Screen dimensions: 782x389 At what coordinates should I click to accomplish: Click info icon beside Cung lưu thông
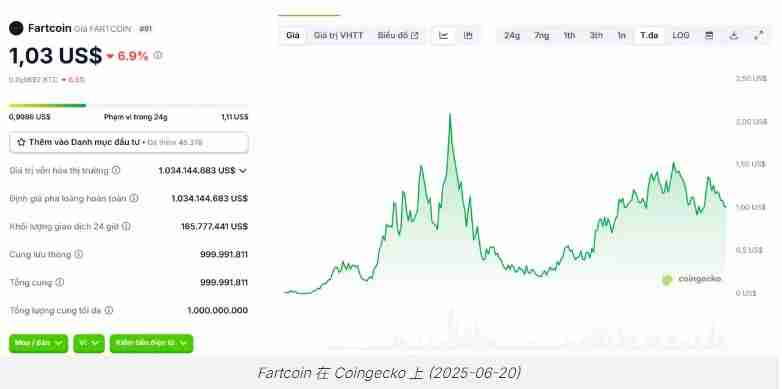tap(78, 254)
